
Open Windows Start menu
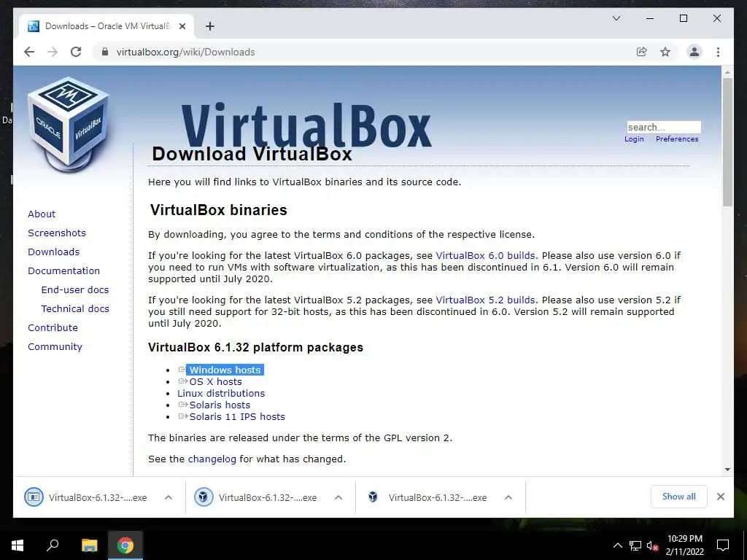tap(18, 545)
